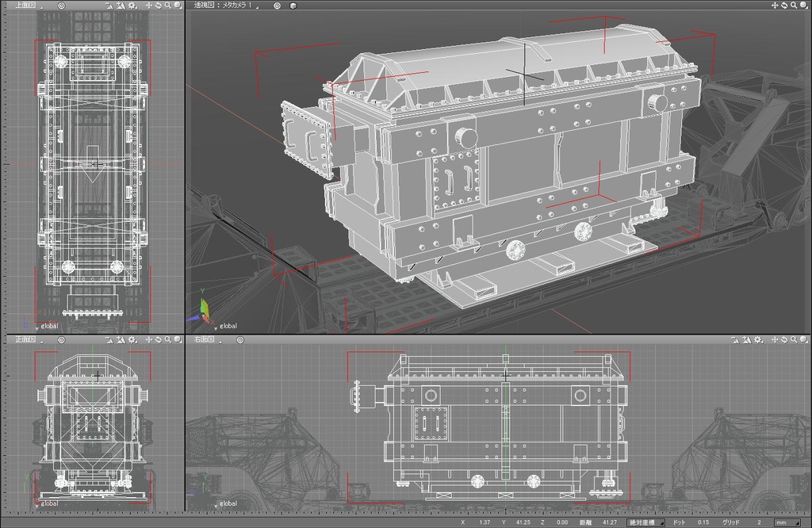This screenshot has width=812, height=528.
Task: Open the mm unit dropdown in status bar
Action: 787,522
